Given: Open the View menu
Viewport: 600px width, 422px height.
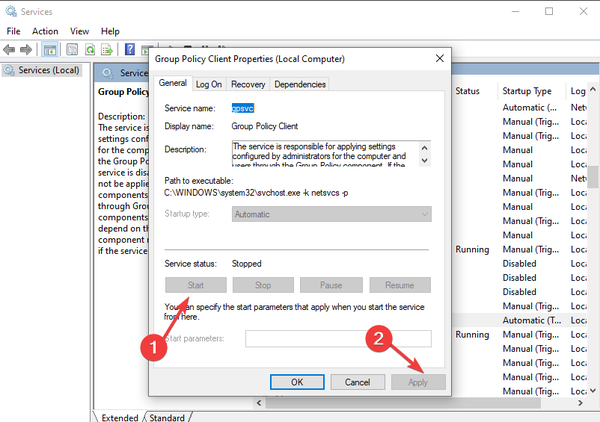Looking at the screenshot, I should tap(80, 31).
